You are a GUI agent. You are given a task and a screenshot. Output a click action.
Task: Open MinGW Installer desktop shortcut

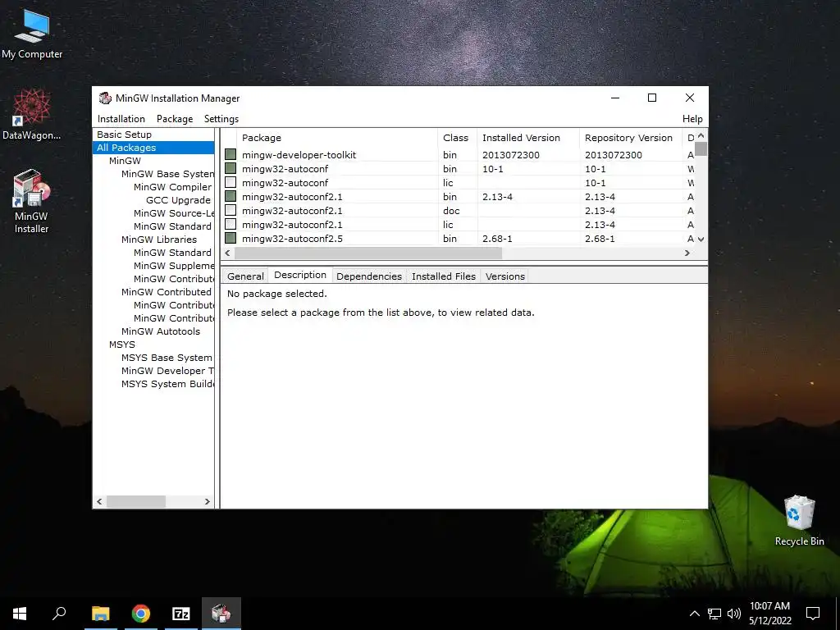click(x=32, y=202)
